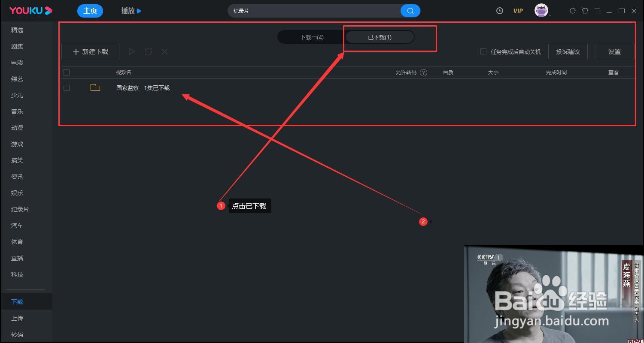Expand the arrow beside the user avatar
Viewport: 644px width, 343px height.
click(550, 15)
